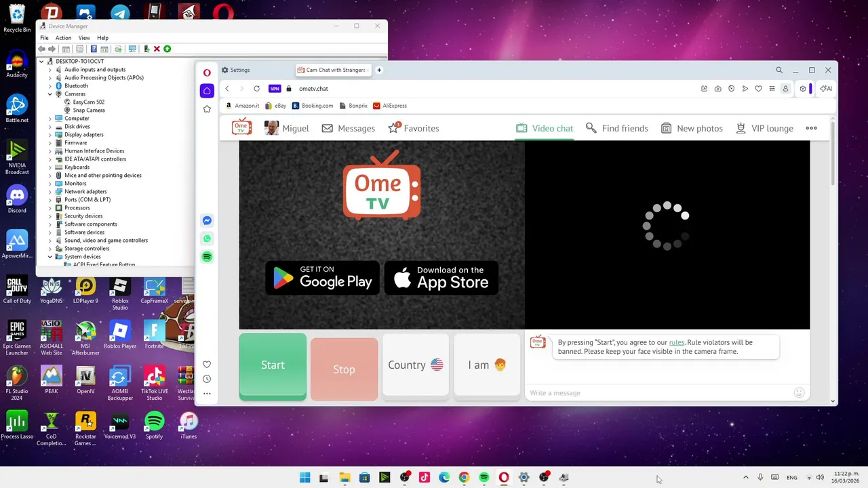This screenshot has width=868, height=488.
Task: Open Telegram desktop shortcut
Action: [120, 12]
